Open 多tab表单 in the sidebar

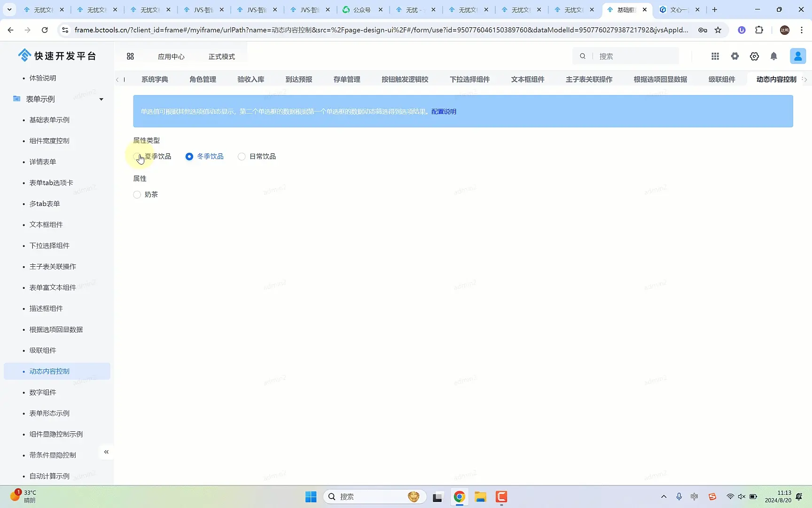(45, 204)
